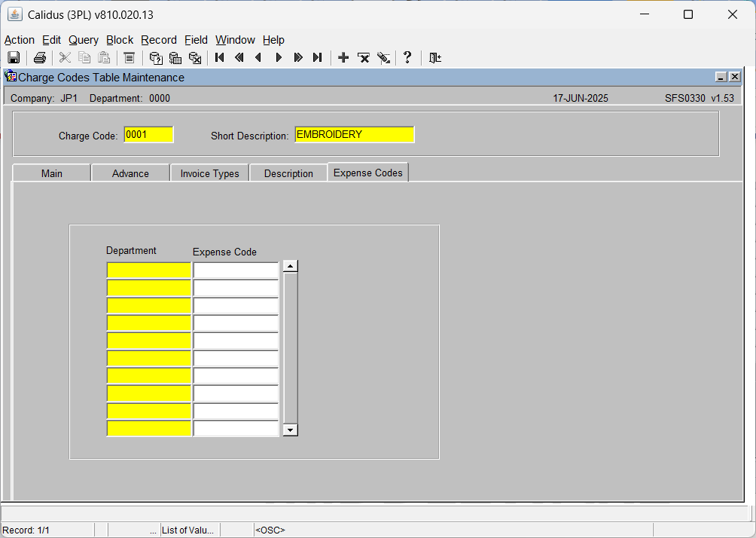Click the Save floppy disk icon
756x538 pixels.
pos(14,58)
